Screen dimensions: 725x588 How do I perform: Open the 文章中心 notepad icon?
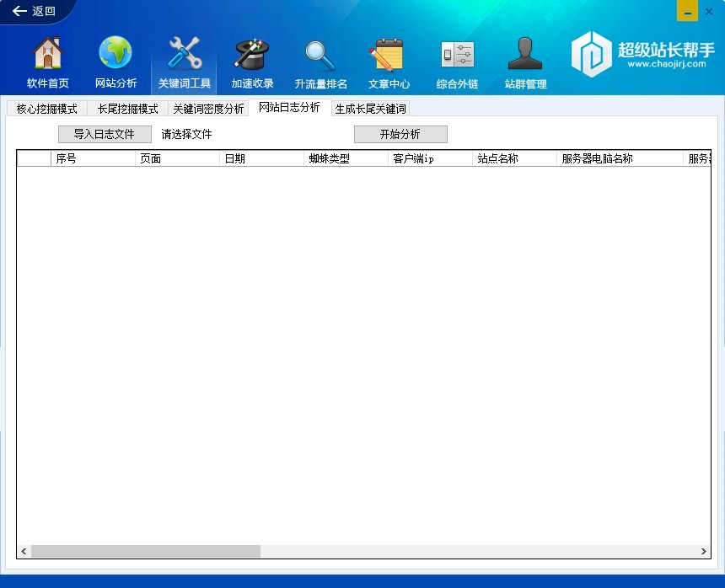[x=389, y=55]
